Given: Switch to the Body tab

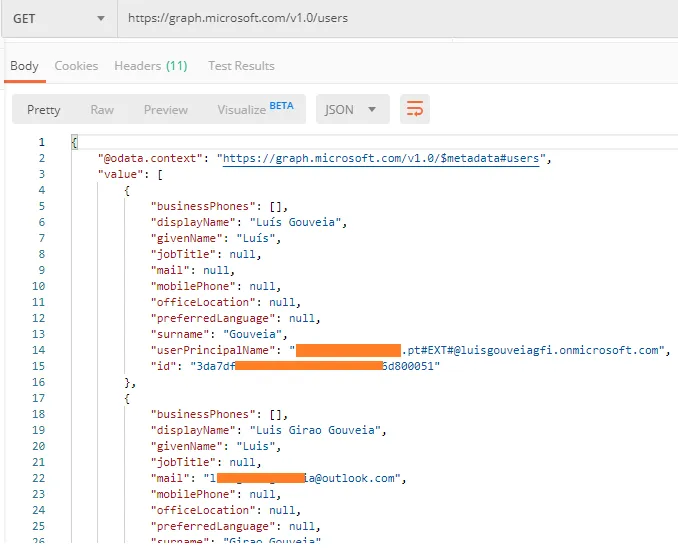Looking at the screenshot, I should 25,66.
